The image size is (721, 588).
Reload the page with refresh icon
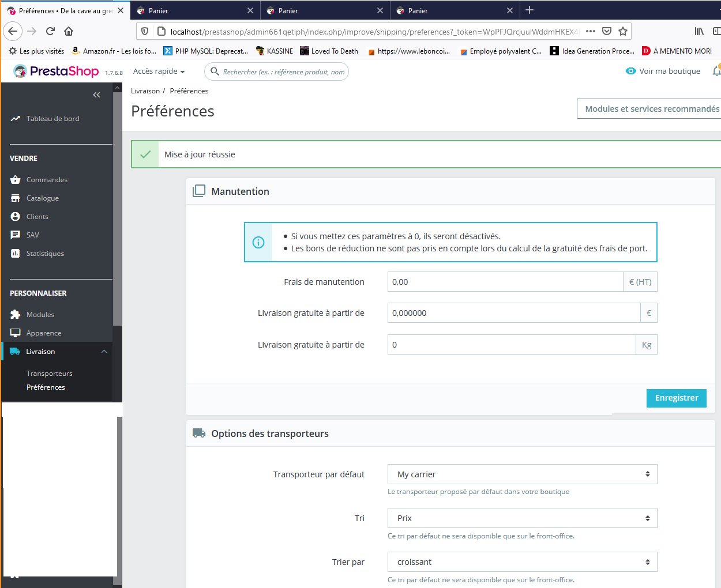pos(50,31)
